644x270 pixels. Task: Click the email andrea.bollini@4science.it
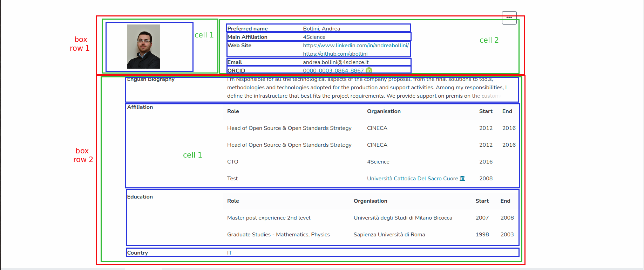(335, 62)
